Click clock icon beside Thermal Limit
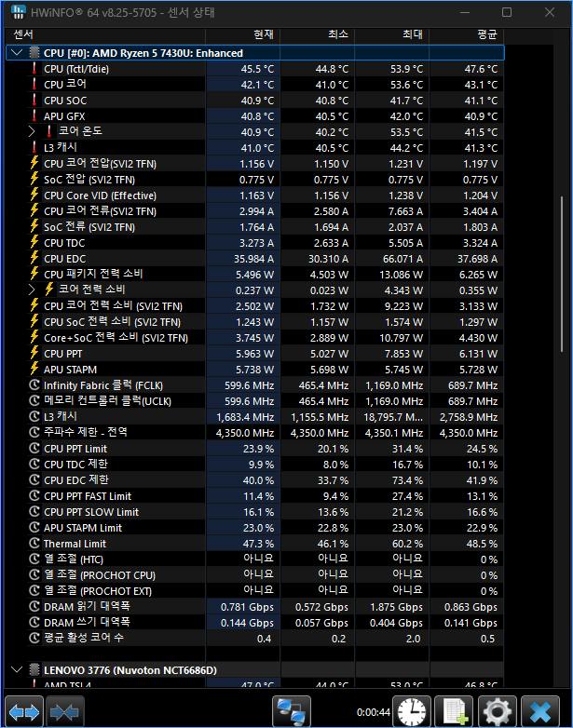This screenshot has width=573, height=728. 34,544
